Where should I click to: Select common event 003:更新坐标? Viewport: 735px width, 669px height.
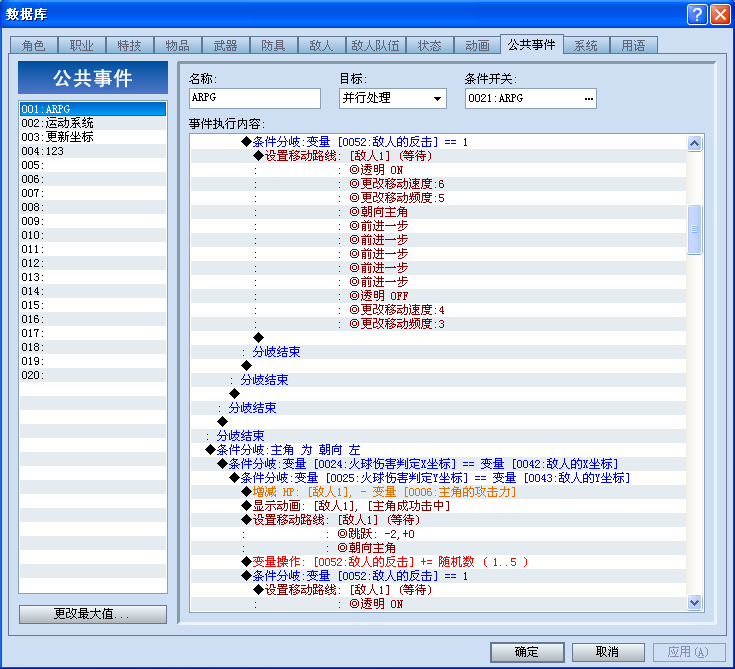93,137
